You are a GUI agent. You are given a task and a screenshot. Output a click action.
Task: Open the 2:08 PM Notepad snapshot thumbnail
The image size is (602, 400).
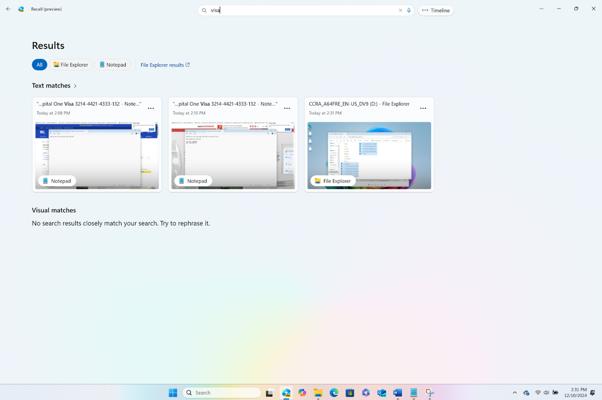point(97,155)
